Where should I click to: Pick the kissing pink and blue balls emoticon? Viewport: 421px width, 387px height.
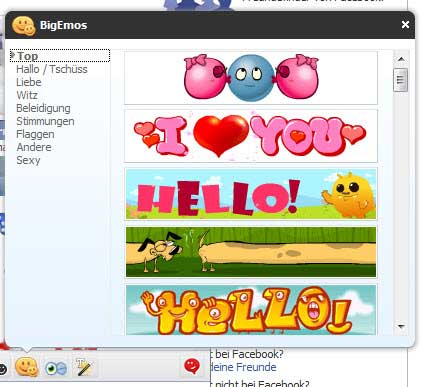tap(251, 77)
